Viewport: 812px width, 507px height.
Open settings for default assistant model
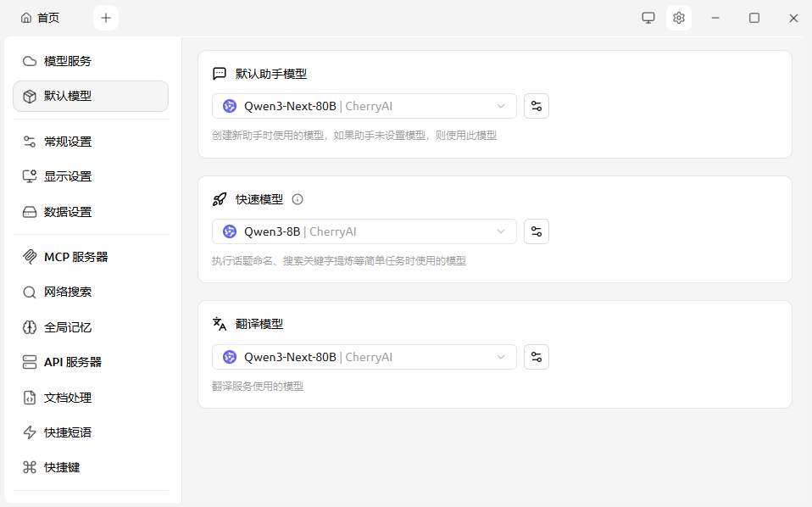point(536,106)
